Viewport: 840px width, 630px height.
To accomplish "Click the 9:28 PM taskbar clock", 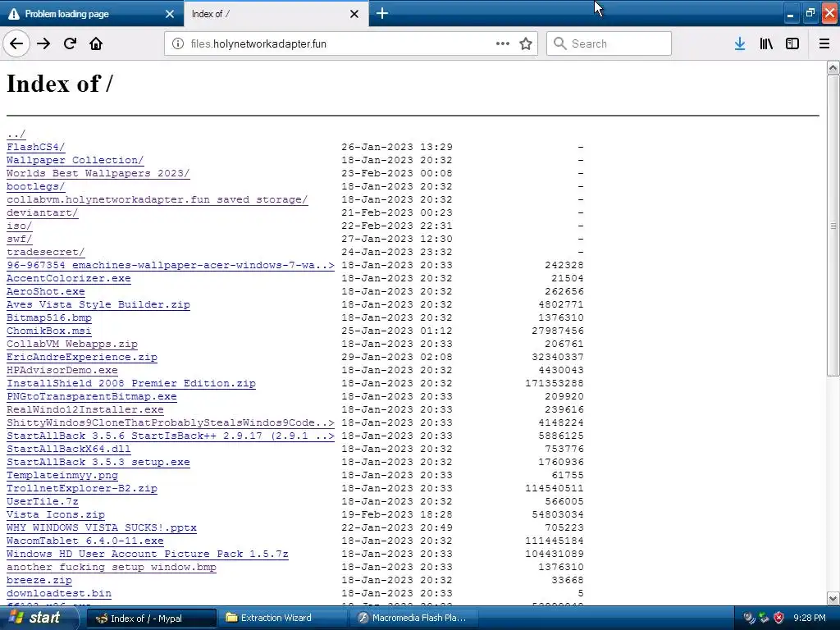I will (810, 618).
